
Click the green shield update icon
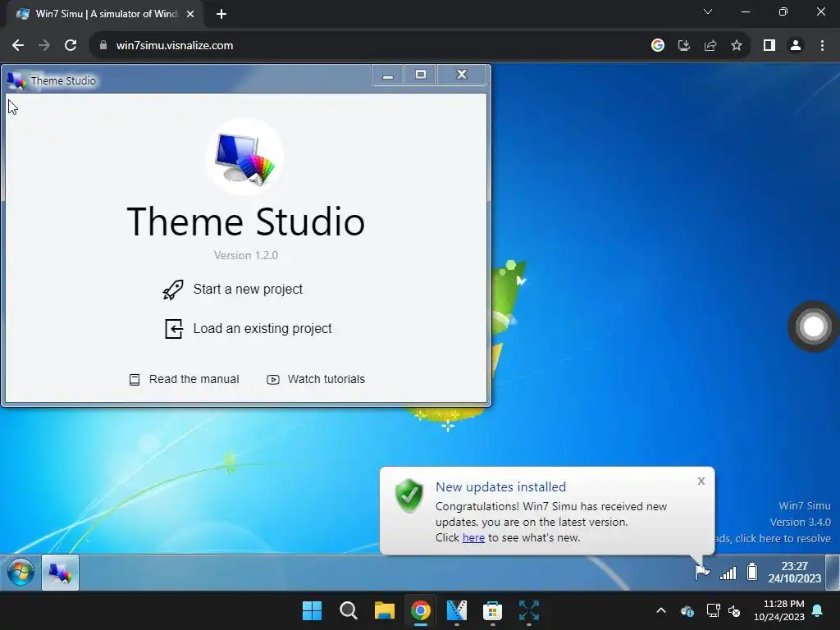click(x=409, y=495)
